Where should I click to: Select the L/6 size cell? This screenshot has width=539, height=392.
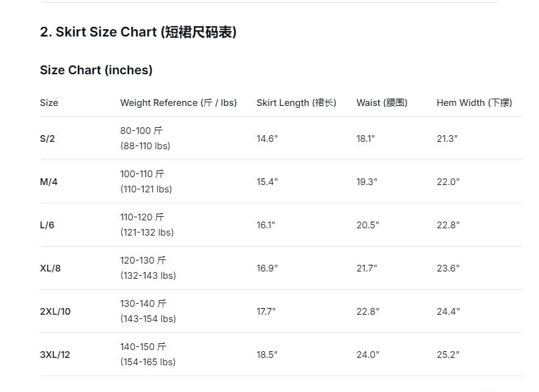click(x=47, y=225)
